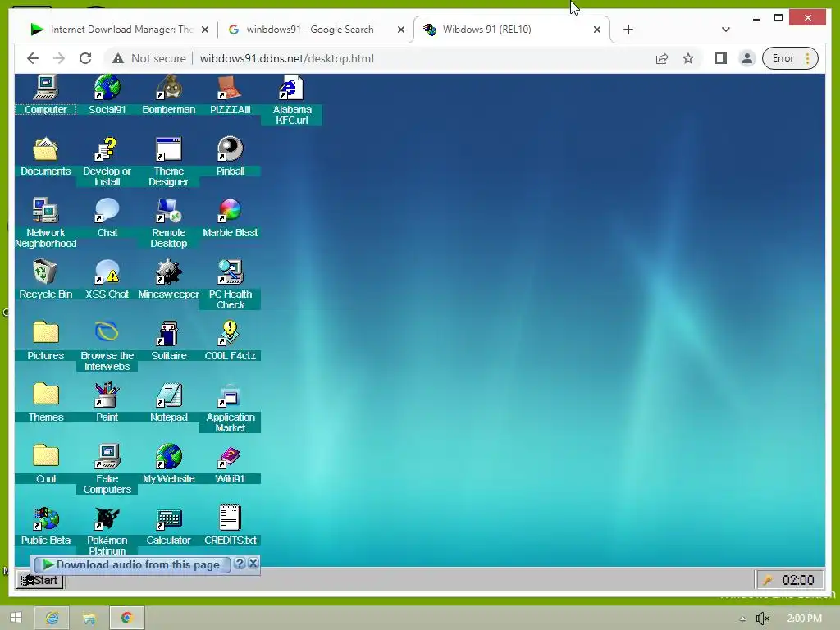
Task: Bookmark this page with the star
Action: (x=688, y=58)
